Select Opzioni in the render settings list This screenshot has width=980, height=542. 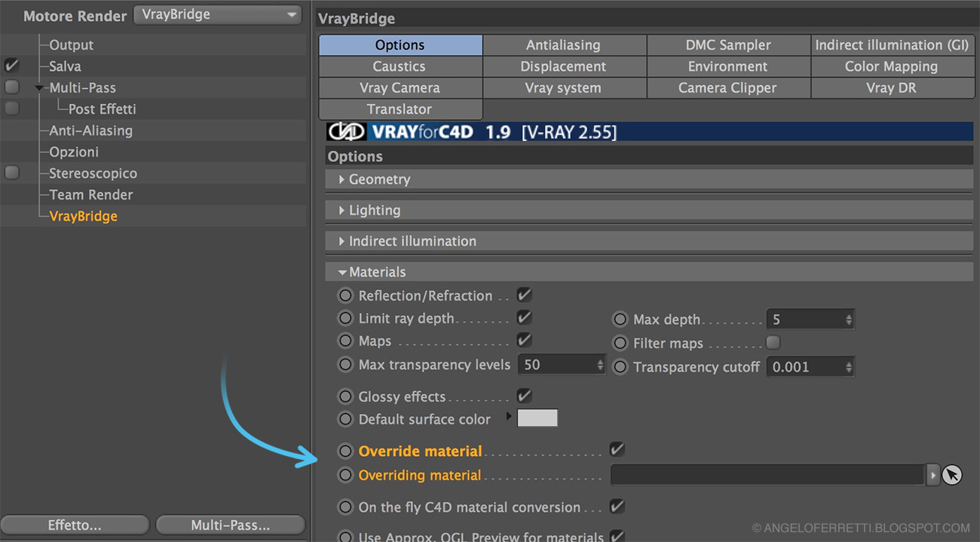point(74,152)
